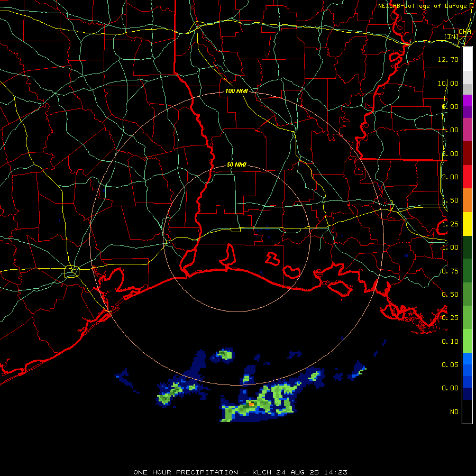Image resolution: width=476 pixels, height=476 pixels.
Task: Click the 100 NMI range ring label
Action: 236,91
